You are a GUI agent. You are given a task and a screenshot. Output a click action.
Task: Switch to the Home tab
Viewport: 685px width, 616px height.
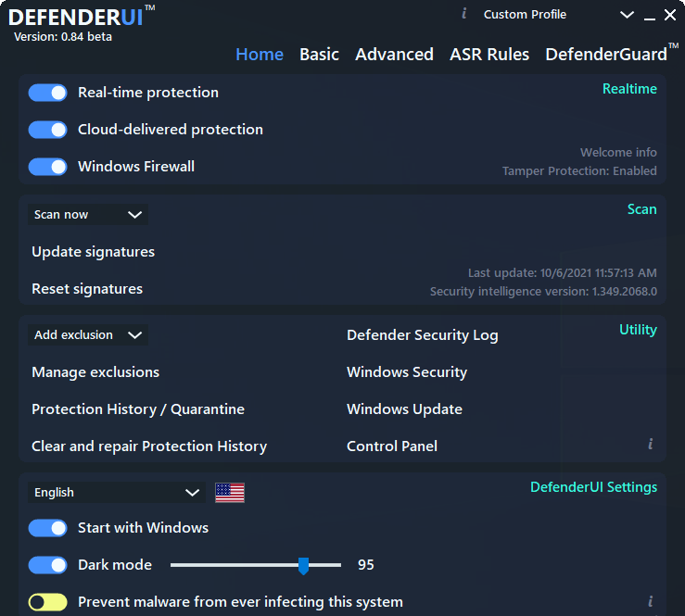[x=260, y=55]
